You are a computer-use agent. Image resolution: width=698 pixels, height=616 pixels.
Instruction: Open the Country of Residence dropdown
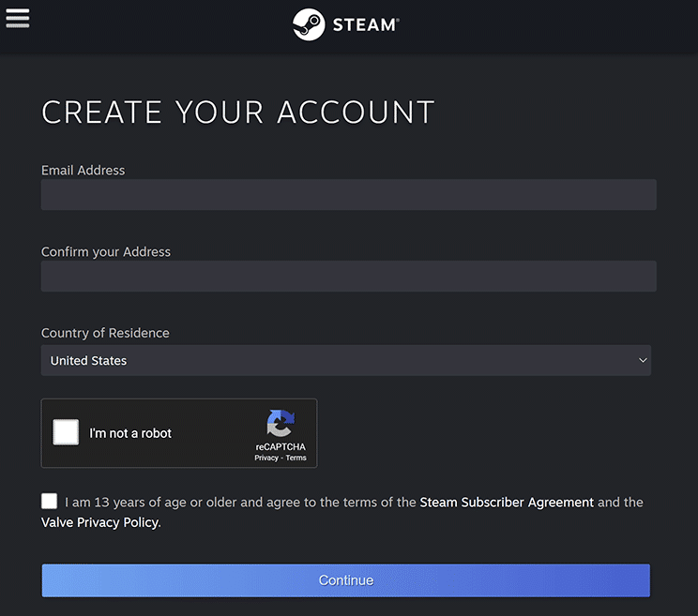(345, 360)
